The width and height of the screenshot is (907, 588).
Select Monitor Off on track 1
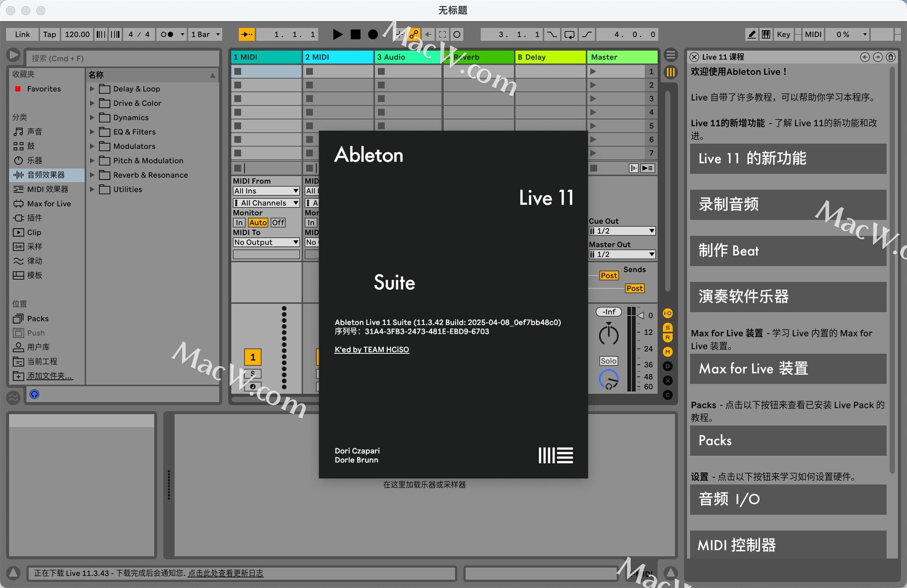pos(278,222)
